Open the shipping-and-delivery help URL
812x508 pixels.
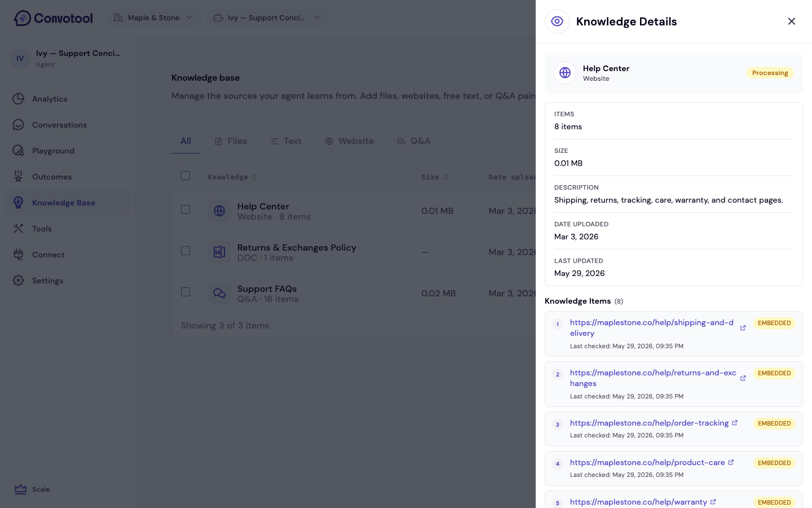click(x=652, y=328)
